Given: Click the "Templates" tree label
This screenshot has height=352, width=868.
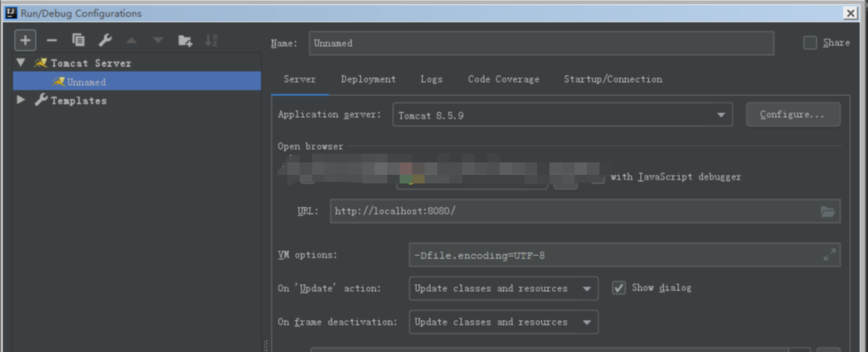Looking at the screenshot, I should [79, 101].
